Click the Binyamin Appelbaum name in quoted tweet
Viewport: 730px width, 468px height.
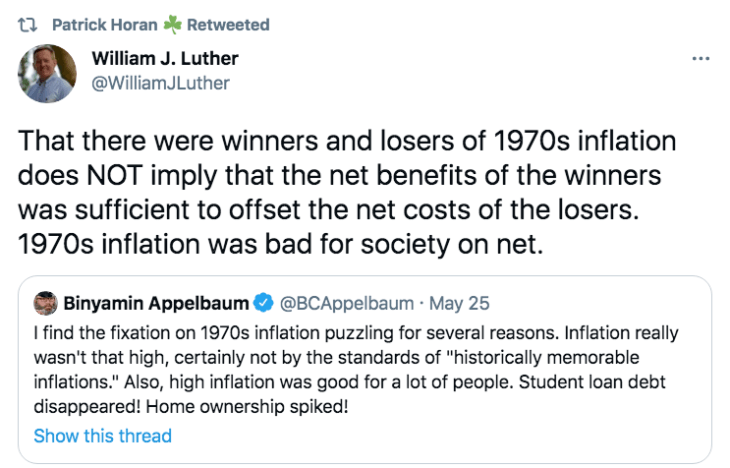152,301
